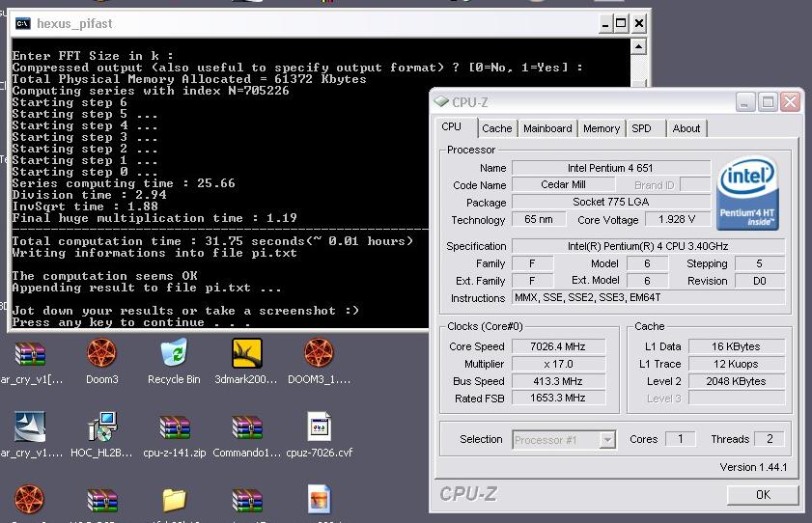Viewport: 812px width, 523px height.
Task: Click the Stepping value 5
Action: point(760,263)
